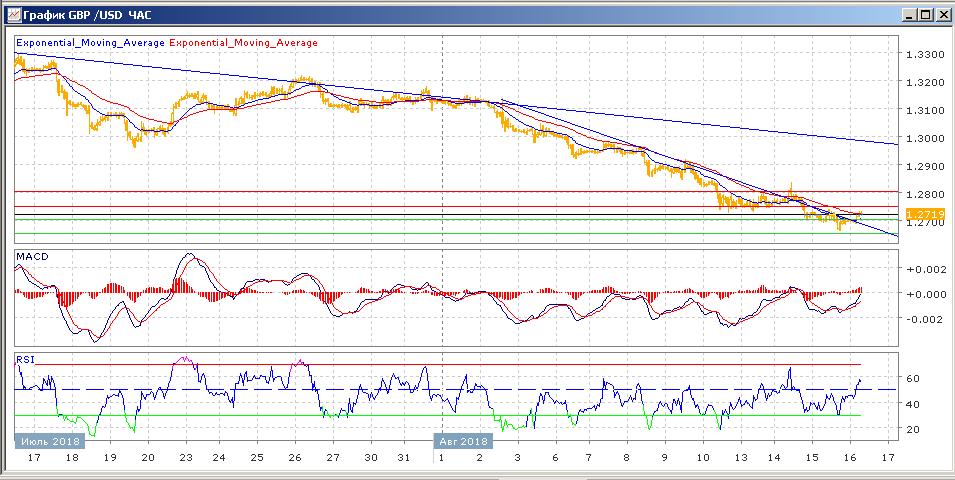Screen dimensions: 955x480
Task: Click the -0.002 MACD axis label
Action: pyautogui.click(x=924, y=320)
